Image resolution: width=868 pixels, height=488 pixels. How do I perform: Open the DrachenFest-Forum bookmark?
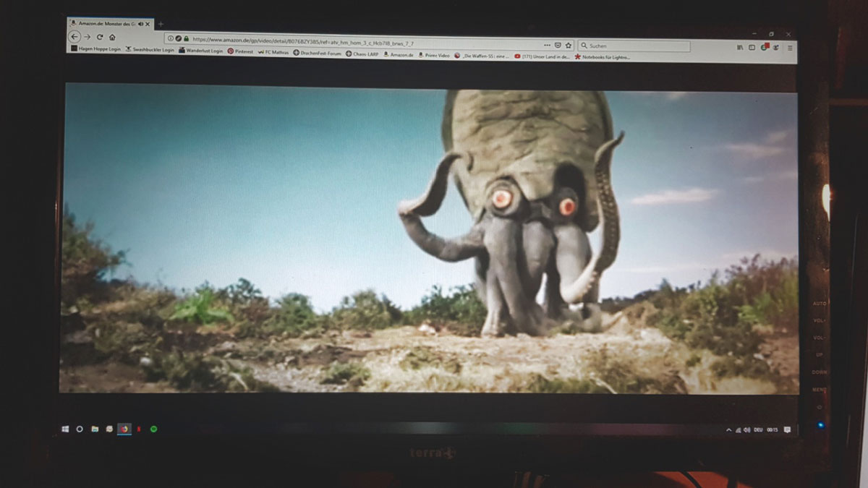click(x=317, y=53)
